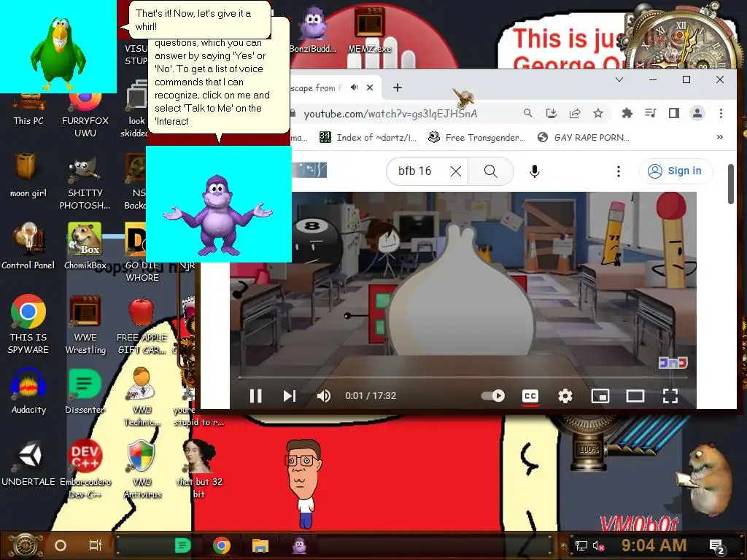Open WWE Wrestling desktop icon

coord(85,324)
